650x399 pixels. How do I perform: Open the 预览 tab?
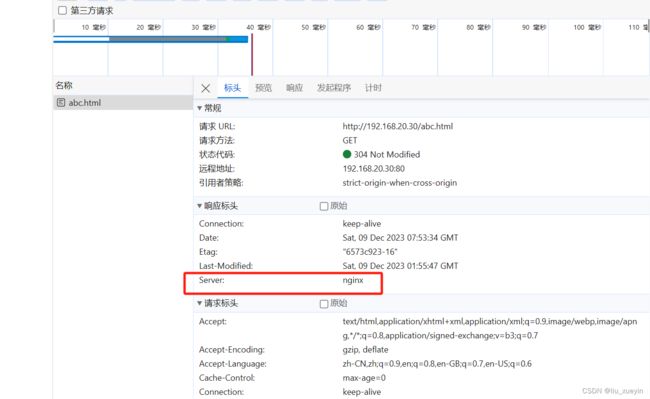pos(263,88)
